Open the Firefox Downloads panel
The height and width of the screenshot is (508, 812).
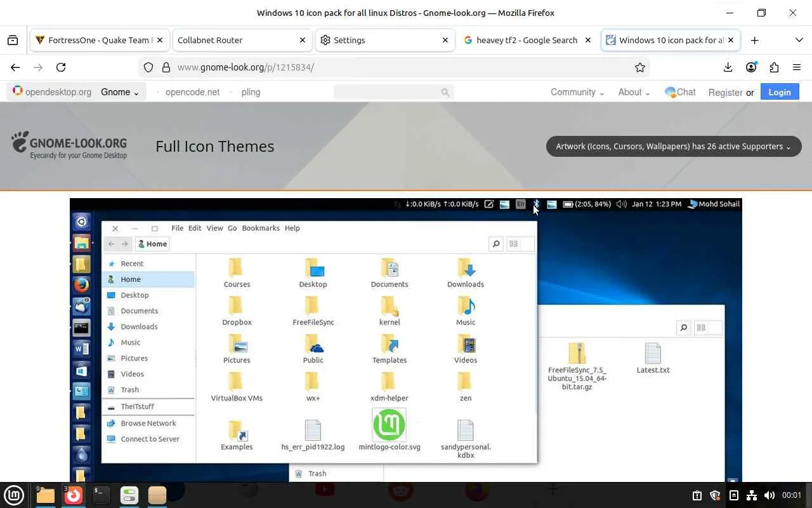coord(728,67)
